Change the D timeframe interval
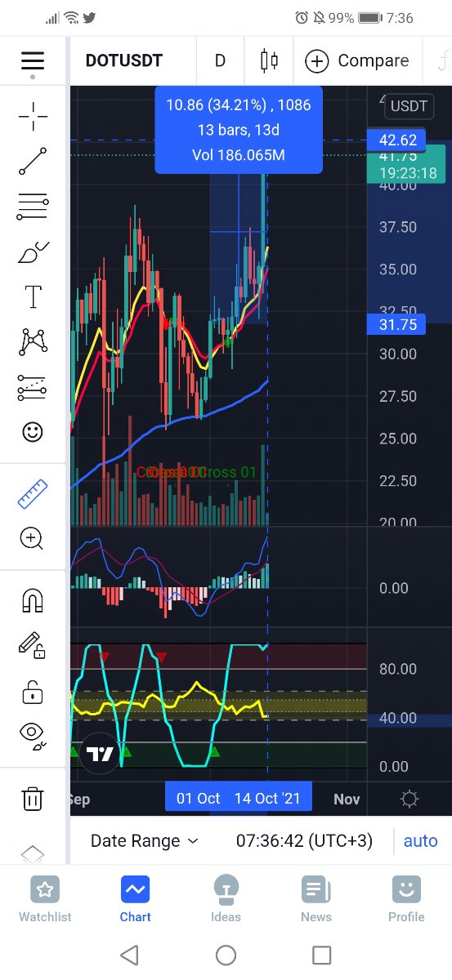The height and width of the screenshot is (980, 452). [x=220, y=60]
